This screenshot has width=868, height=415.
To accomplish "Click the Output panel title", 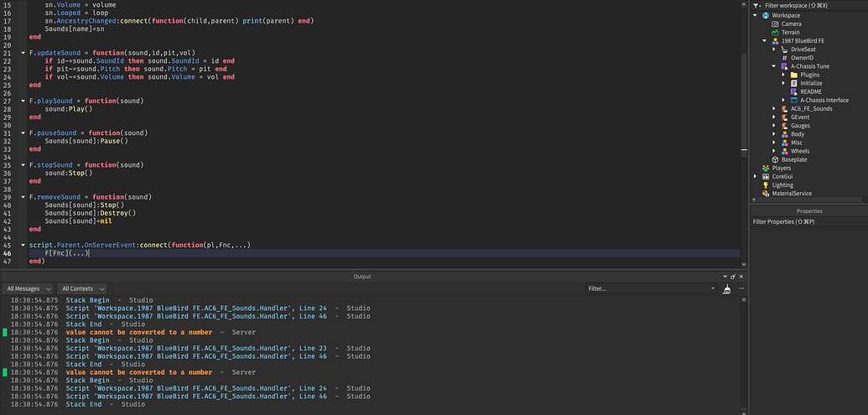I will tap(362, 277).
